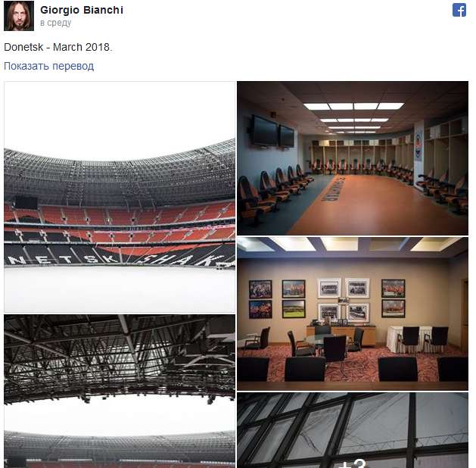Click the '+3' more photos overlay
The image size is (476, 468).
click(353, 463)
